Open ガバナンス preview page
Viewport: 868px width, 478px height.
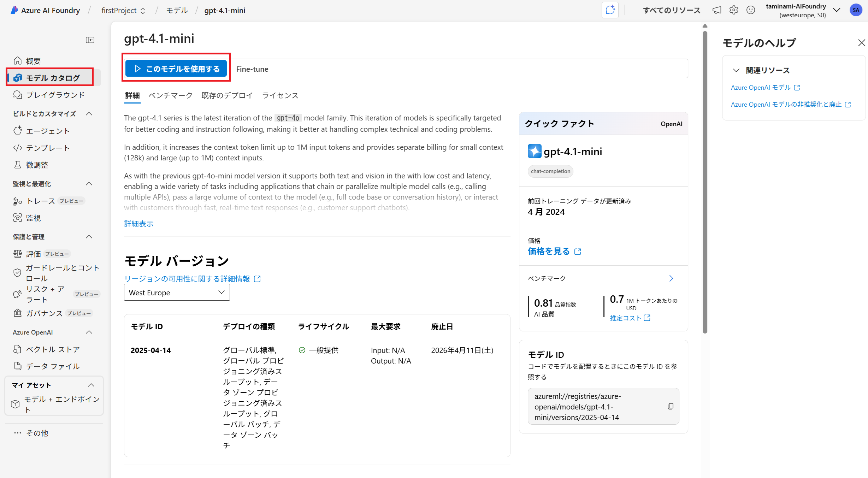(53, 313)
